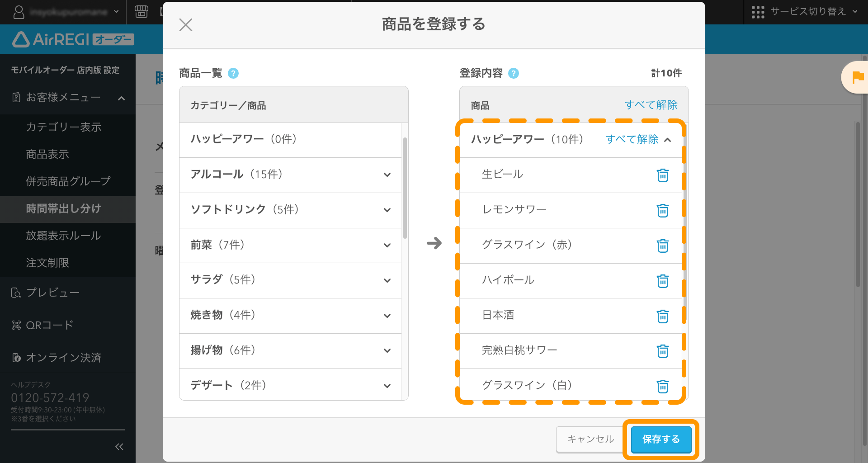Viewport: 868px width, 463px height.
Task: Click the オンライン決済 sidebar icon
Action: [16, 358]
